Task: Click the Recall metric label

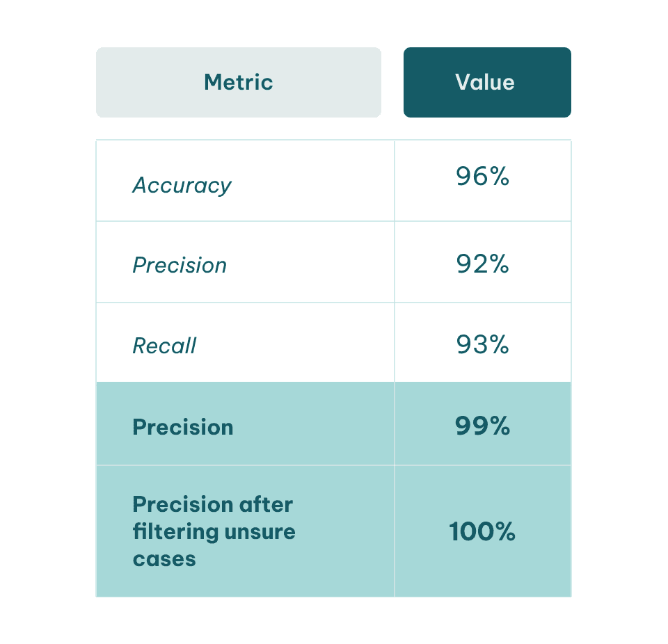Action: point(164,346)
